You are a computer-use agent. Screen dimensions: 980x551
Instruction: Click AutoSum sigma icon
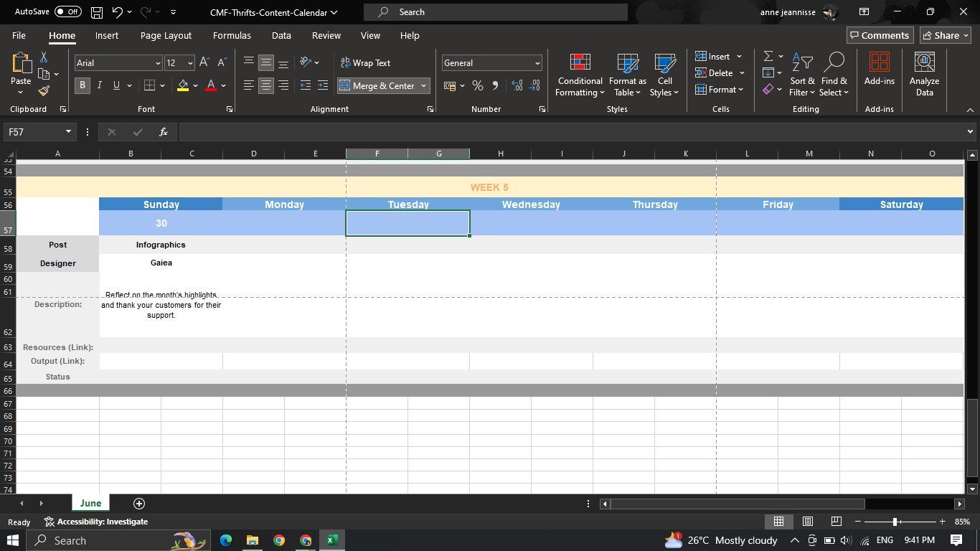768,56
